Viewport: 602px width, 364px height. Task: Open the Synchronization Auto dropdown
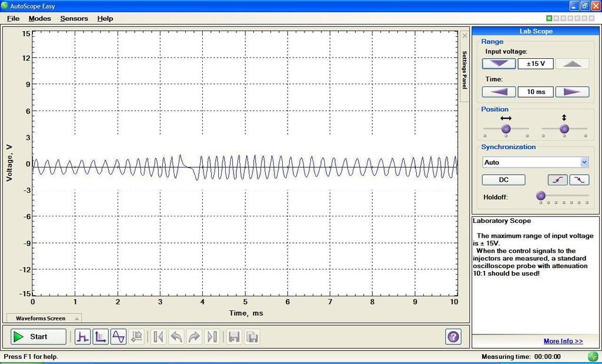[584, 162]
